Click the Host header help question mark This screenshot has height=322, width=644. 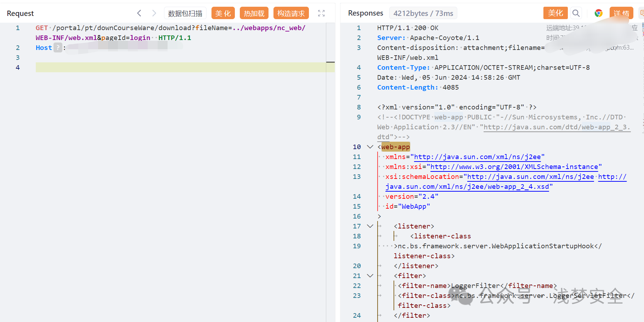58,47
